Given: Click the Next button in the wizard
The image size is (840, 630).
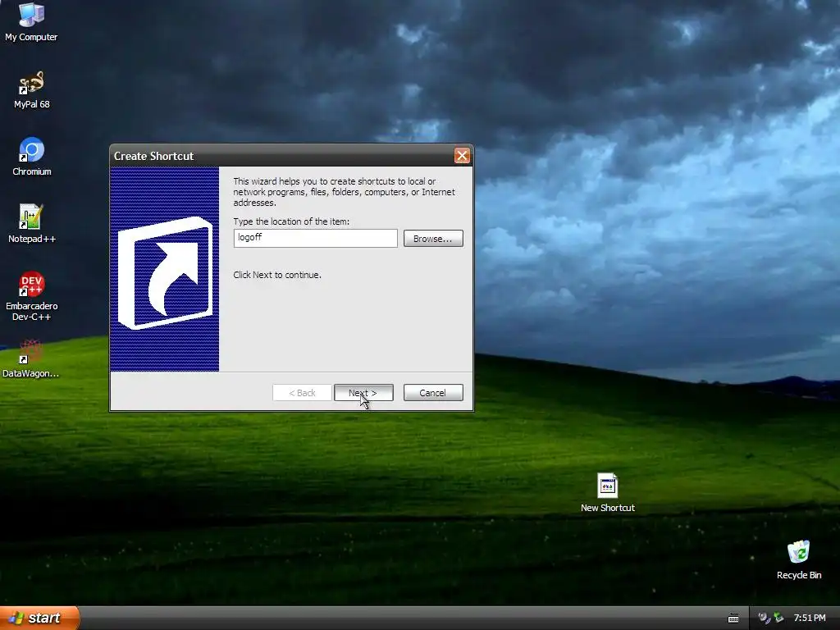Looking at the screenshot, I should (363, 393).
